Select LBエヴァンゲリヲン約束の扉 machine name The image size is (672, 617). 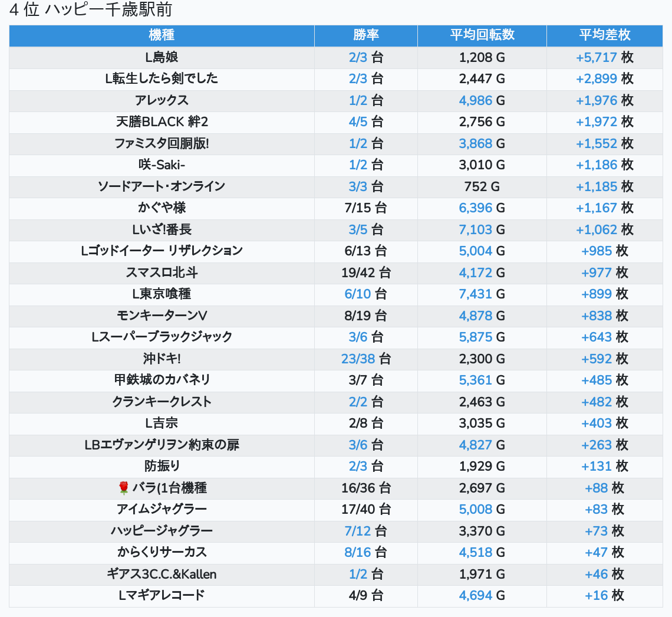click(x=162, y=445)
